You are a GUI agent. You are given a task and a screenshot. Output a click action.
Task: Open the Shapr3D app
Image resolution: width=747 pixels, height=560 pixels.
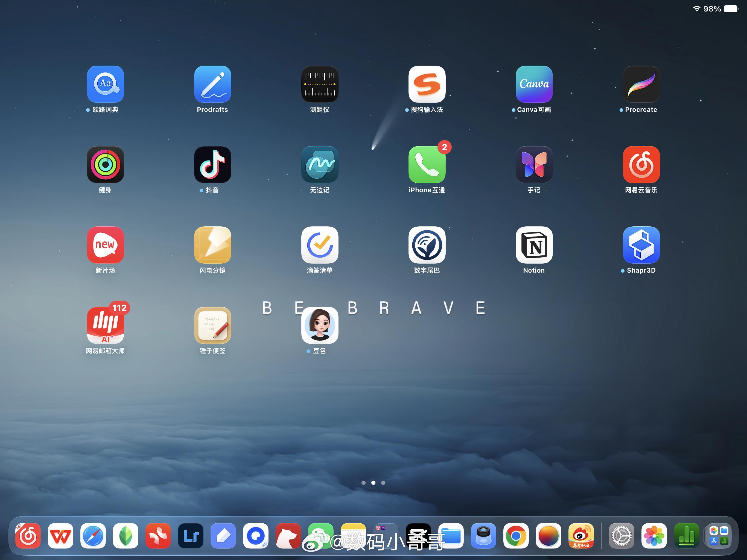coord(641,245)
